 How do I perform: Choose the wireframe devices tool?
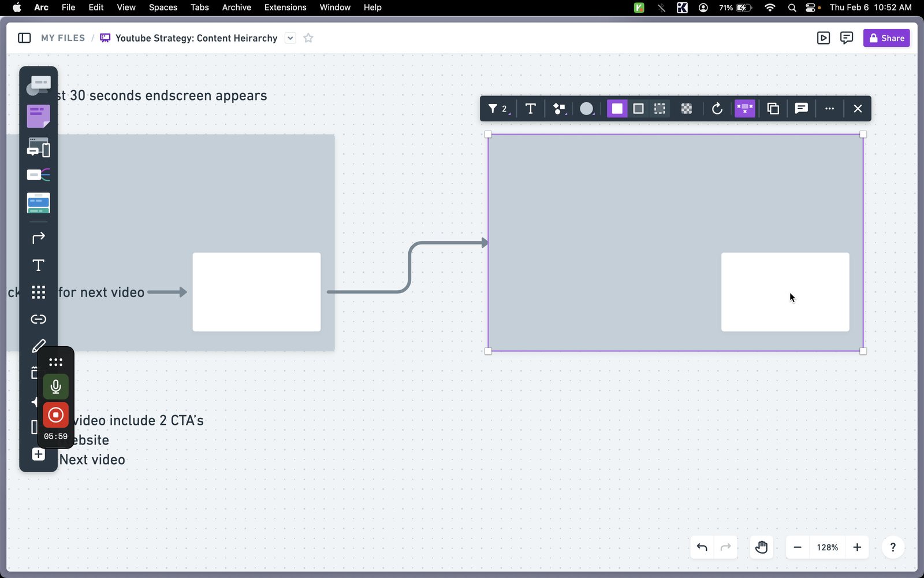coord(38,147)
